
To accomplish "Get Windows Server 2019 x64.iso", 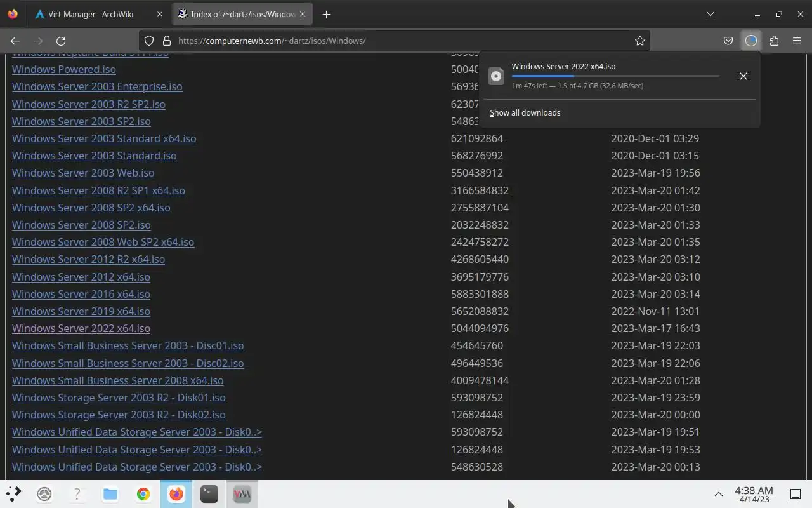I will [81, 311].
